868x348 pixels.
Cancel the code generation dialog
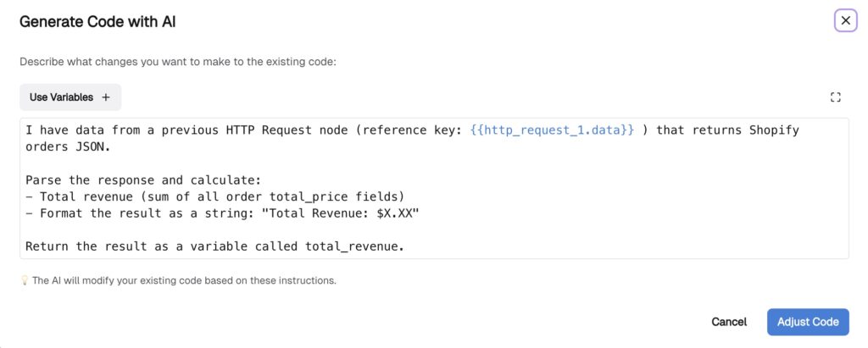[728, 322]
